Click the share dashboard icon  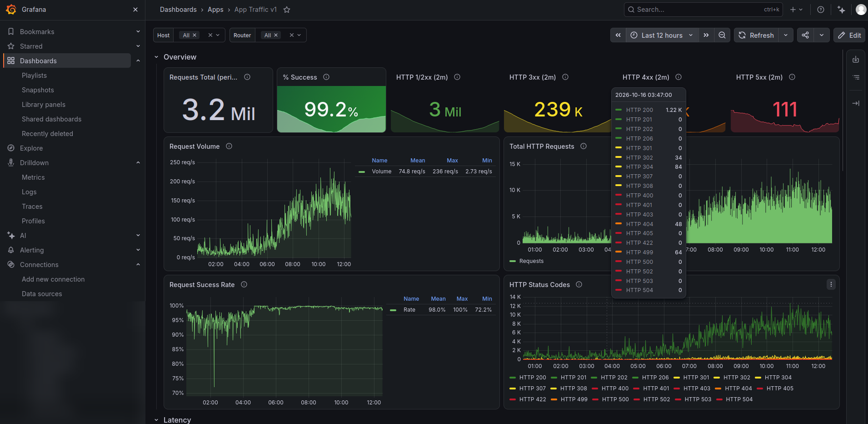(805, 35)
